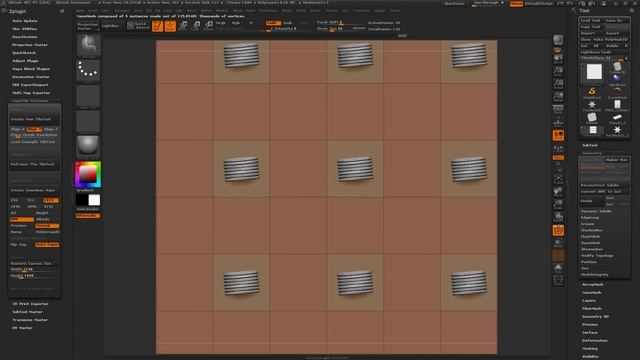640x360 pixels.
Task: Click the Create New Tileset button
Action: click(x=34, y=119)
